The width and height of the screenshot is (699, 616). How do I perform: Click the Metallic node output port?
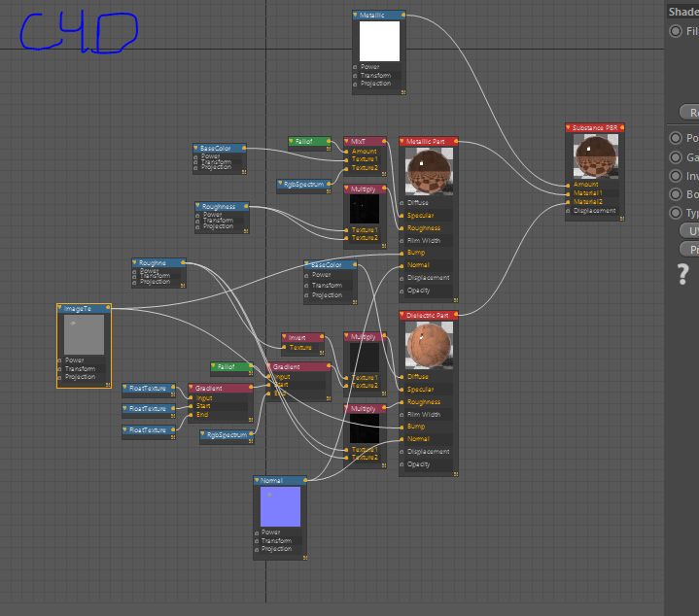[403, 16]
